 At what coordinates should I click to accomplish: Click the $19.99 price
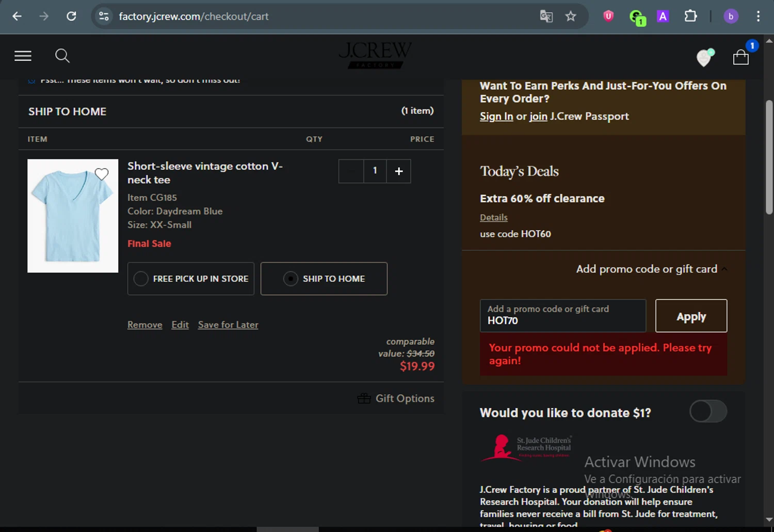pos(417,366)
